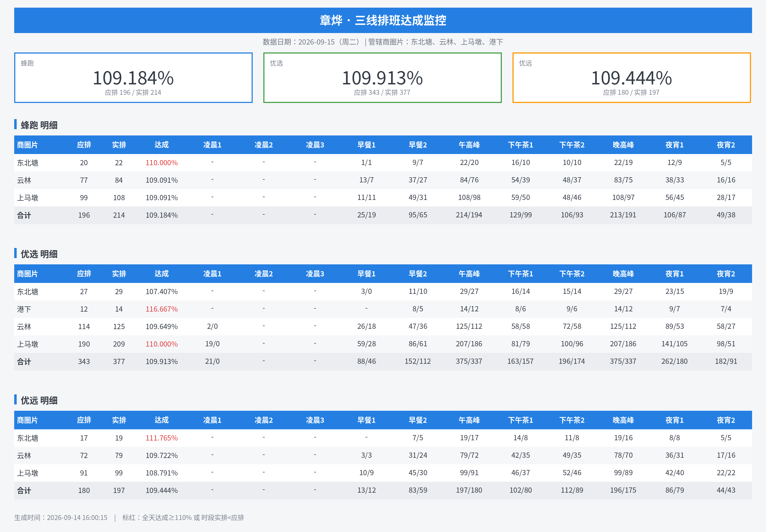Viewport: 766px width, 532px height.
Task: Click the 优远 summary card showing 109.444%
Action: coord(631,78)
